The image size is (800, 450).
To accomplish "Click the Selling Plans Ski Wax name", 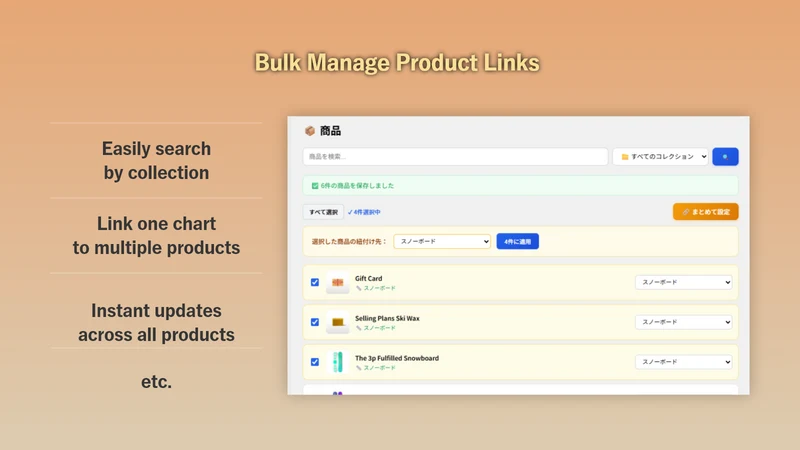I will click(x=387, y=318).
